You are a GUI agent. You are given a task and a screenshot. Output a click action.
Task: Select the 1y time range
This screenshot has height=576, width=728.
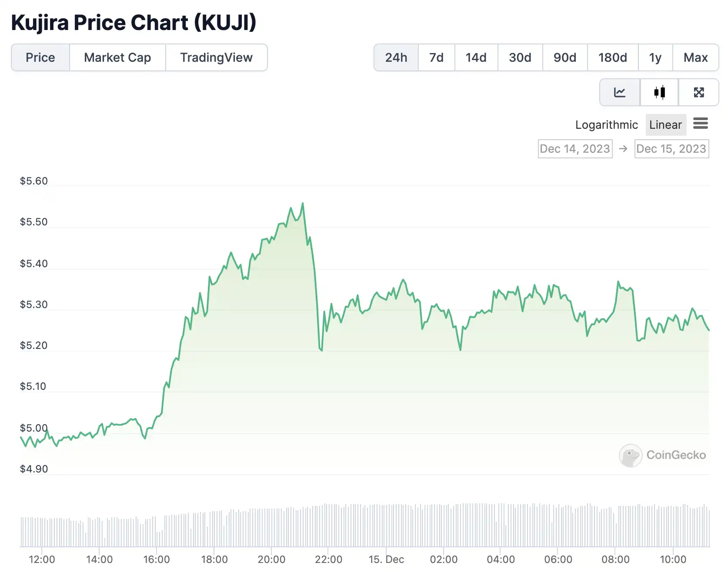coord(655,57)
